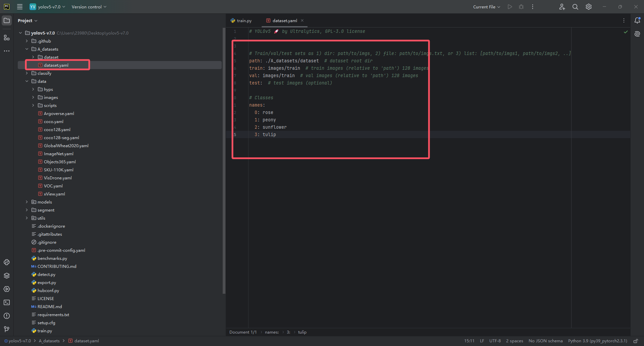Open editor tab options menu
The height and width of the screenshot is (346, 644).
624,20
